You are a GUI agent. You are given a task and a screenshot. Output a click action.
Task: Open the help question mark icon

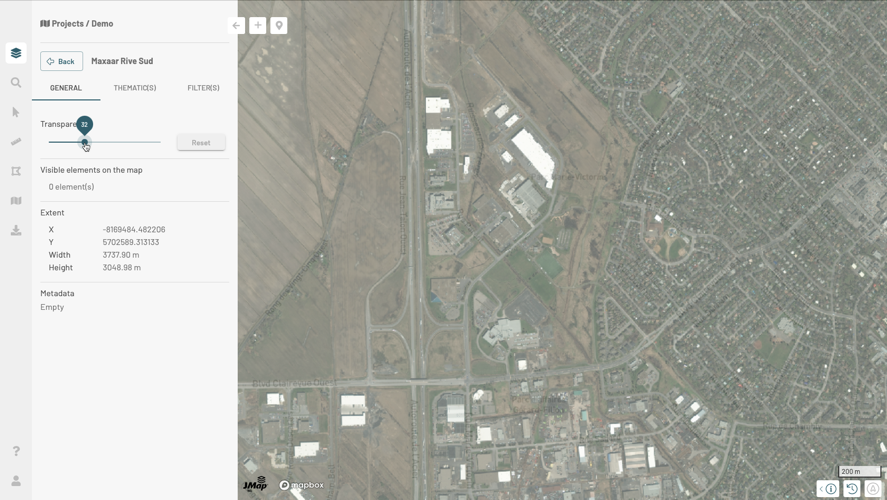tap(16, 452)
